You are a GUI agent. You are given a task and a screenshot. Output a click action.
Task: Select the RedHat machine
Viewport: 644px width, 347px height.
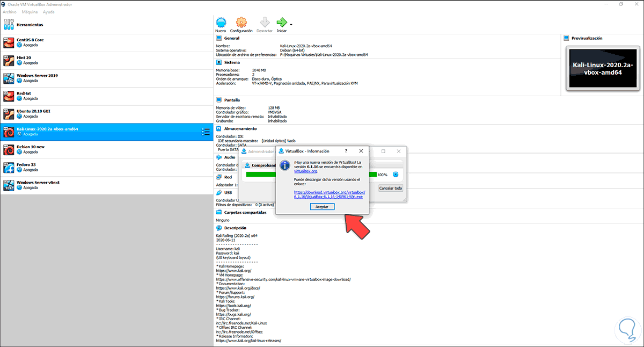[x=107, y=96]
